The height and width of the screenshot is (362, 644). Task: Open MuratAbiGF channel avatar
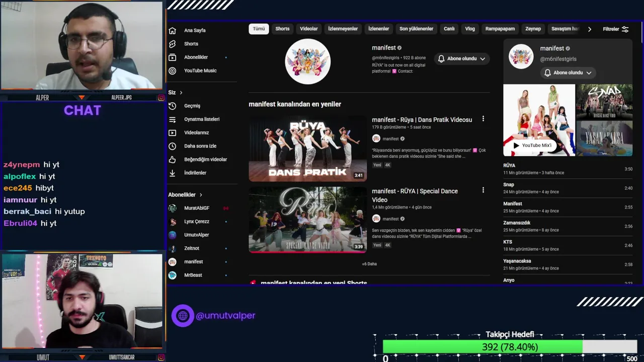[x=172, y=208]
